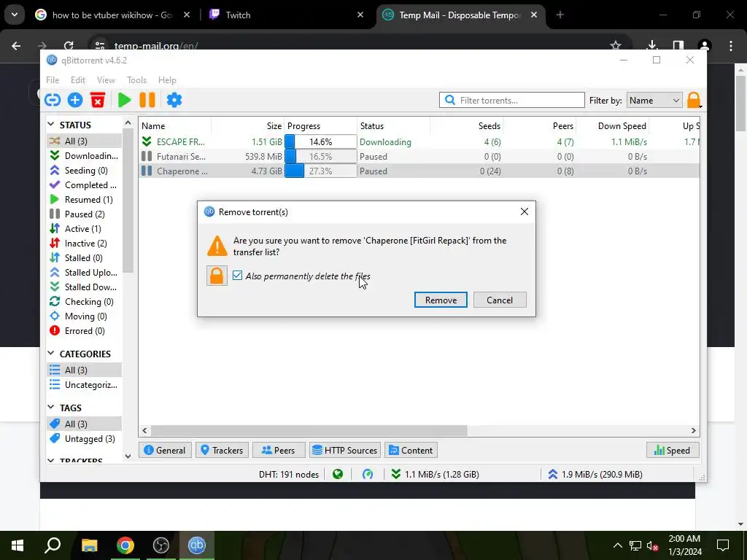747x560 pixels.
Task: Switch to the Trackers tab
Action: click(222, 450)
